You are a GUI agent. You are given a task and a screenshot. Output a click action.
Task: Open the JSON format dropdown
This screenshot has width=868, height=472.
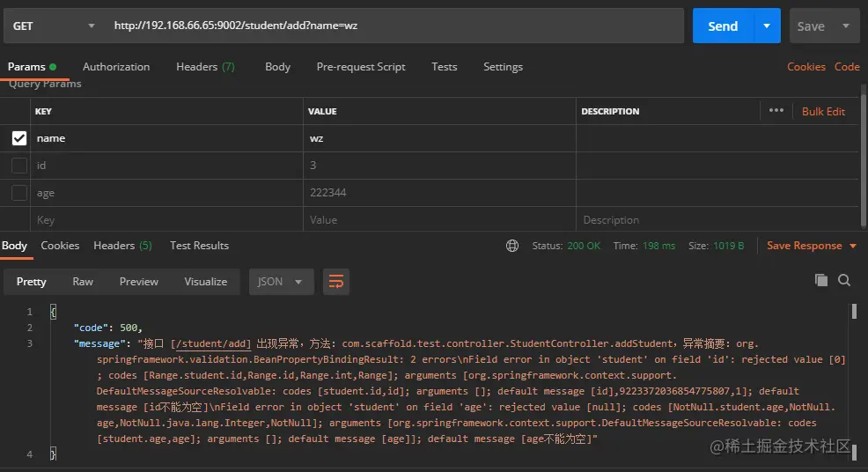pos(281,282)
